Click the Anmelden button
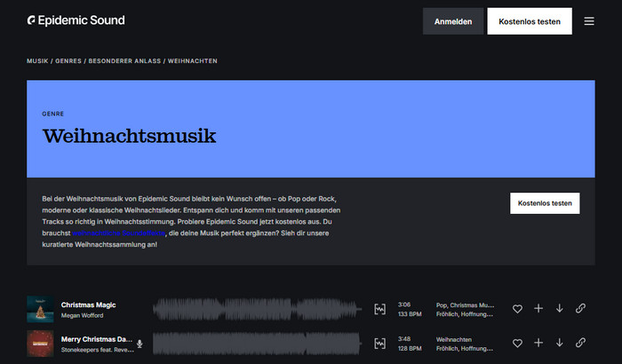Image resolution: width=622 pixels, height=364 pixels. point(453,21)
